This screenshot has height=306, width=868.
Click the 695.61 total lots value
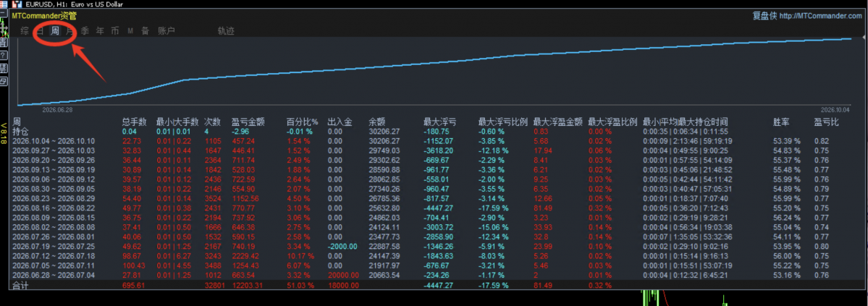tap(133, 286)
